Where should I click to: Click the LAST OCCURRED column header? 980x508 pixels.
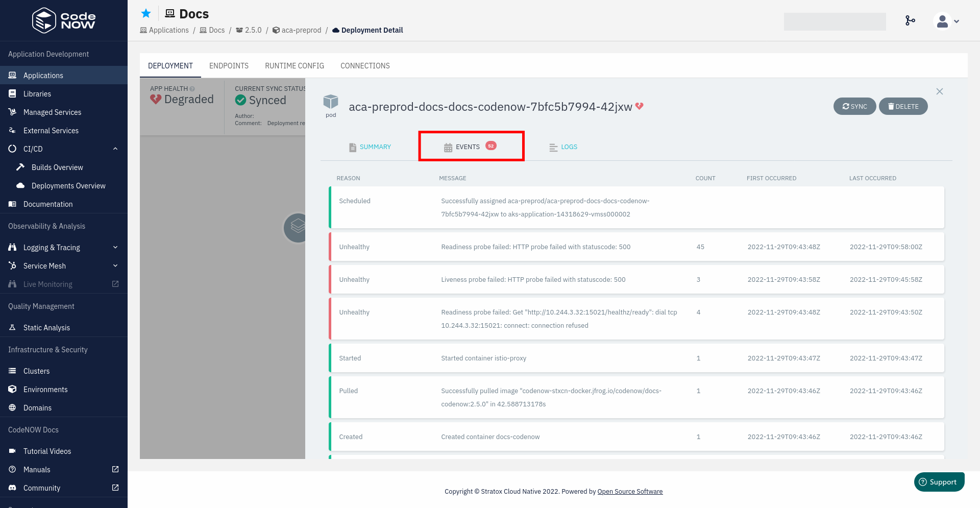click(873, 178)
